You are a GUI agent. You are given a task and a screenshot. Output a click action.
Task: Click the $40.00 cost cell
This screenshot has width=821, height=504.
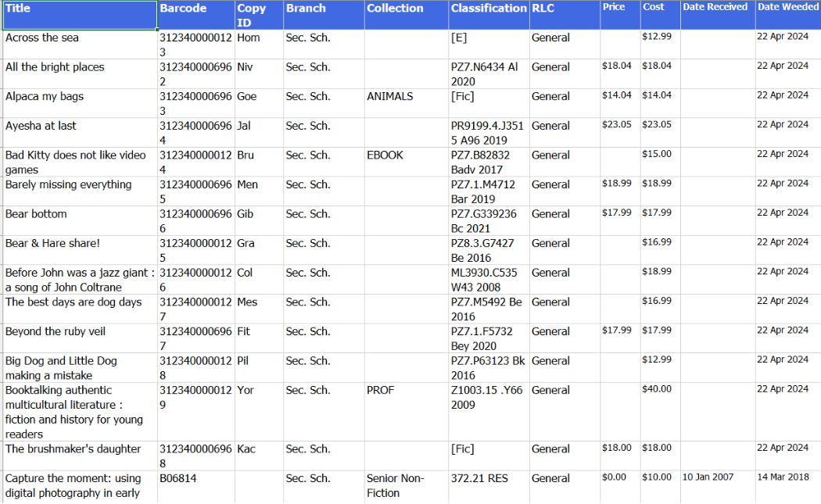tap(661, 411)
